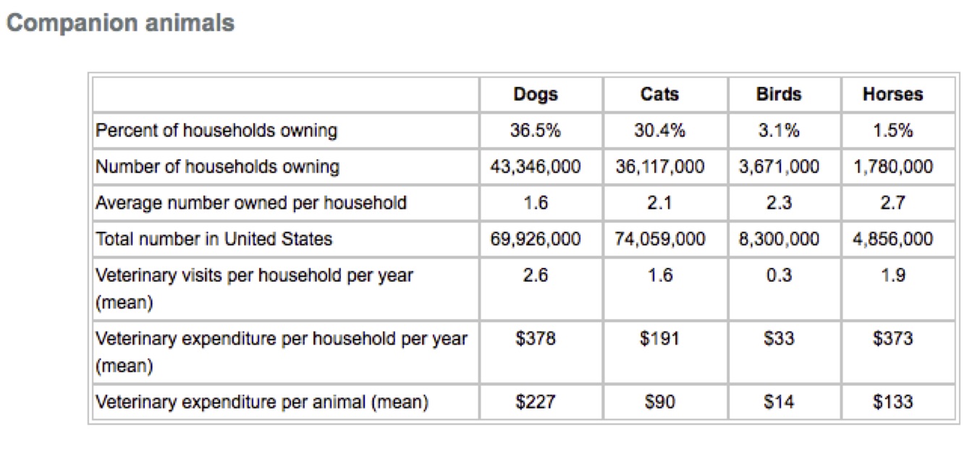Screen dimensions: 980x449
Task: Click Veterinary expenditure per household row label
Action: [282, 339]
